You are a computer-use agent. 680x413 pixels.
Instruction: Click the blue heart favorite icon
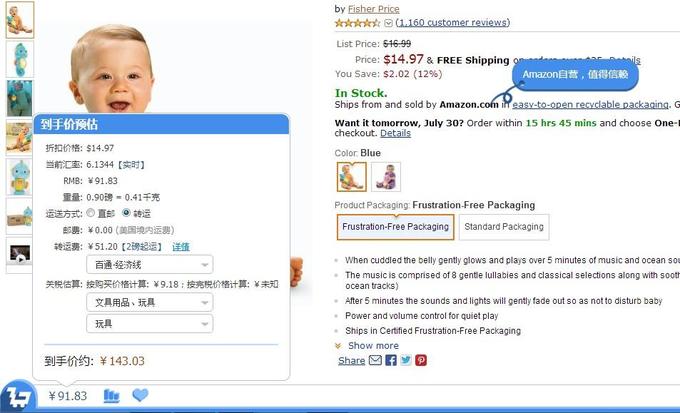pyautogui.click(x=140, y=395)
